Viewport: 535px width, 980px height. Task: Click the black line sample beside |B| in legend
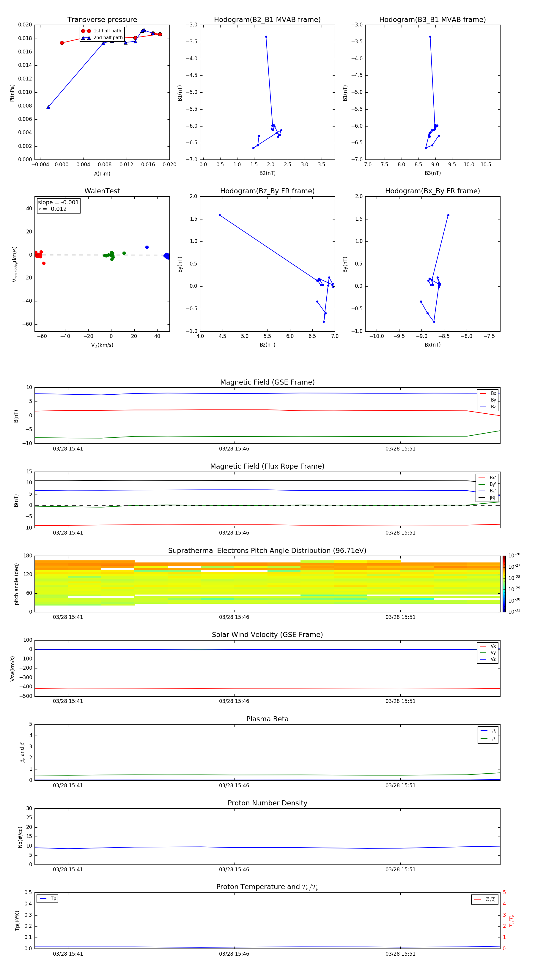pos(482,498)
